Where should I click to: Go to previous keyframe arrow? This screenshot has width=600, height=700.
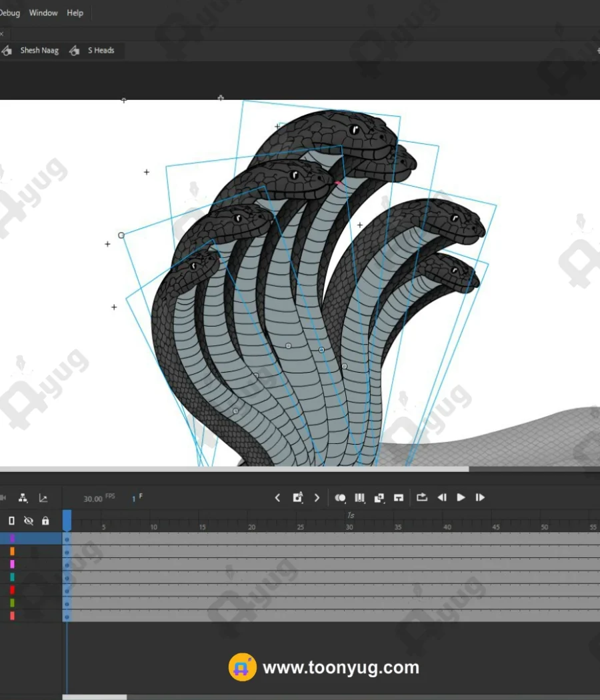click(x=278, y=497)
